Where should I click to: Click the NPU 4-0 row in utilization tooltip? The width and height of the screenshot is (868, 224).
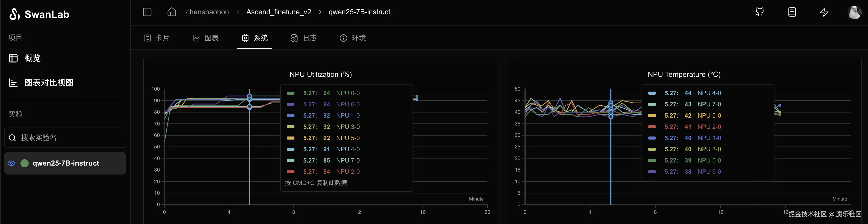(323, 149)
